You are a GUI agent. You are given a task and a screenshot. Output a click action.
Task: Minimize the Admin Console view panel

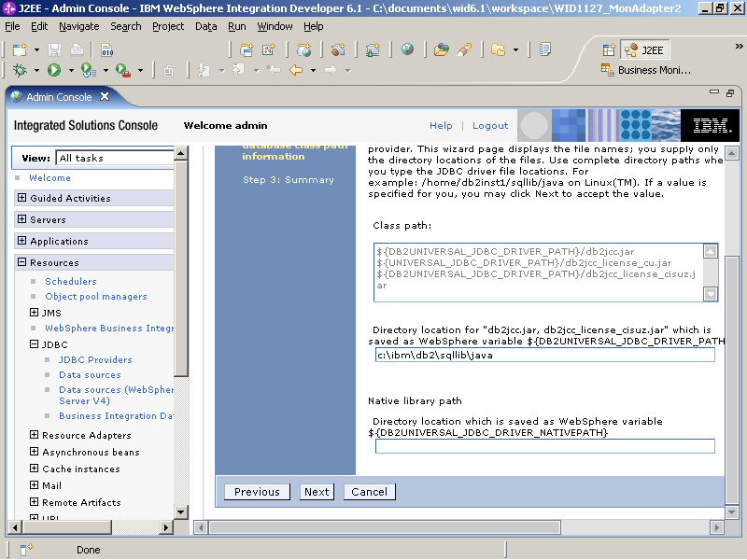coord(713,91)
